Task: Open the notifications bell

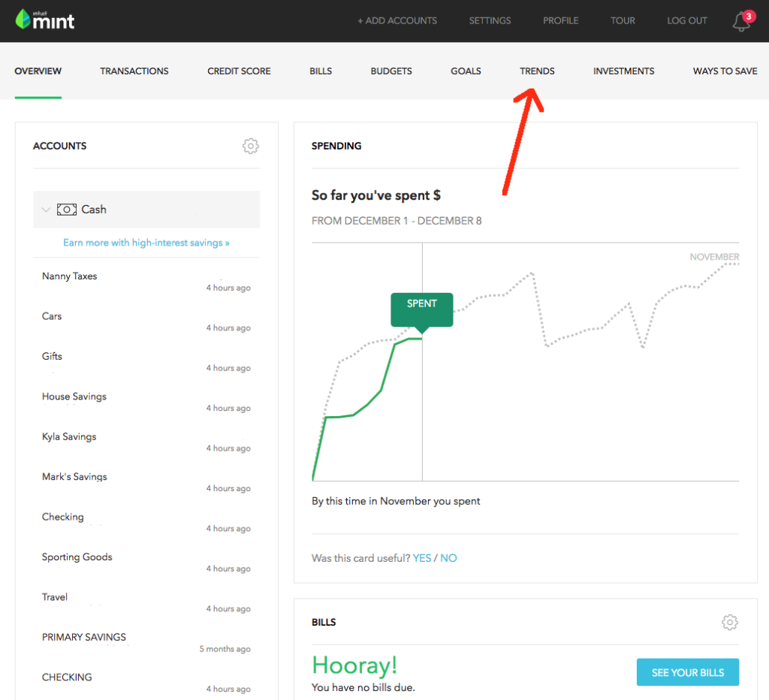Action: (742, 22)
